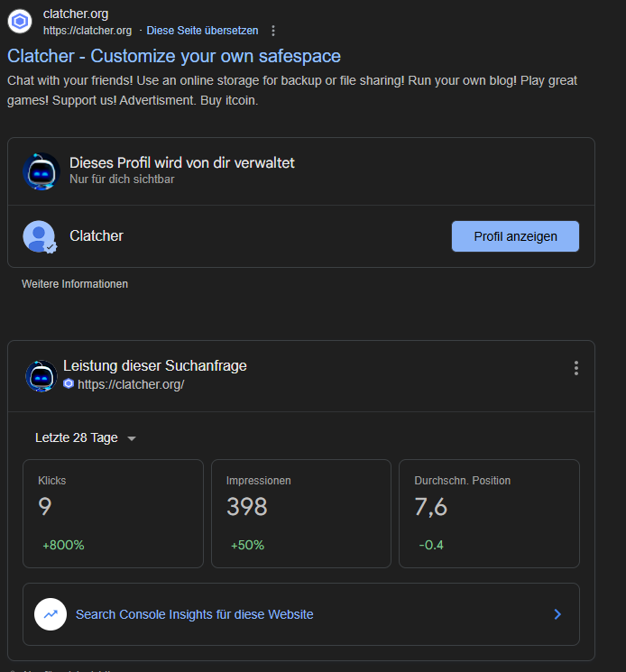Click the Weitere Informationen link
The width and height of the screenshot is (626, 672).
coord(75,284)
